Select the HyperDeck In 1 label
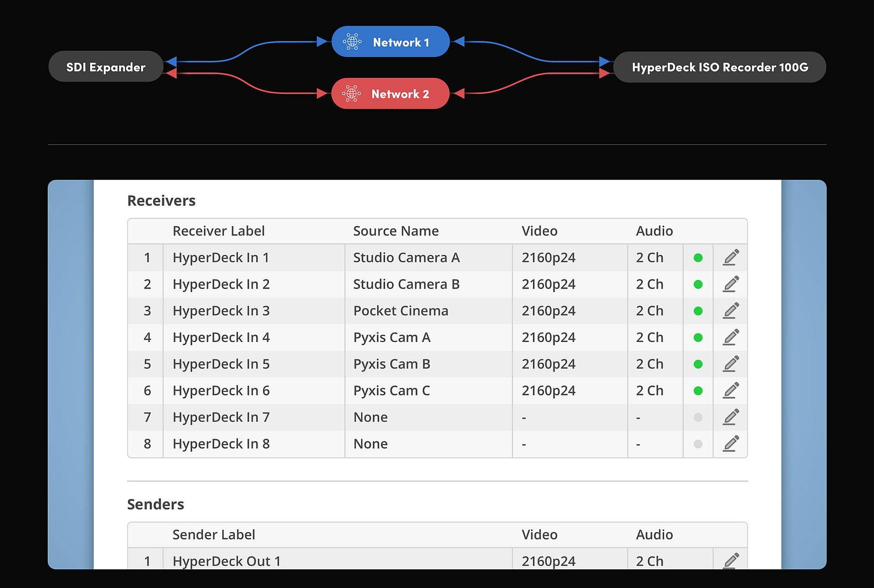 tap(221, 258)
